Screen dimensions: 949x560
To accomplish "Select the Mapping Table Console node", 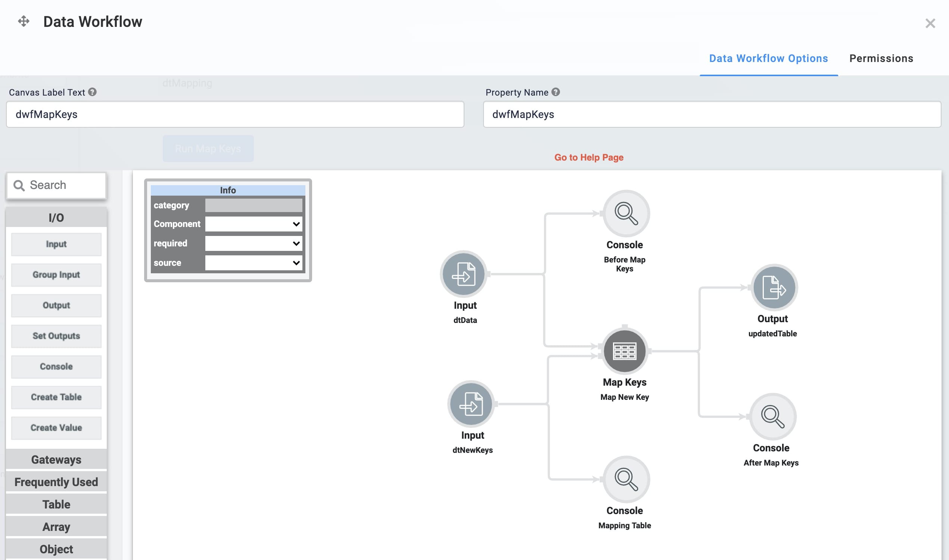I will (x=626, y=479).
